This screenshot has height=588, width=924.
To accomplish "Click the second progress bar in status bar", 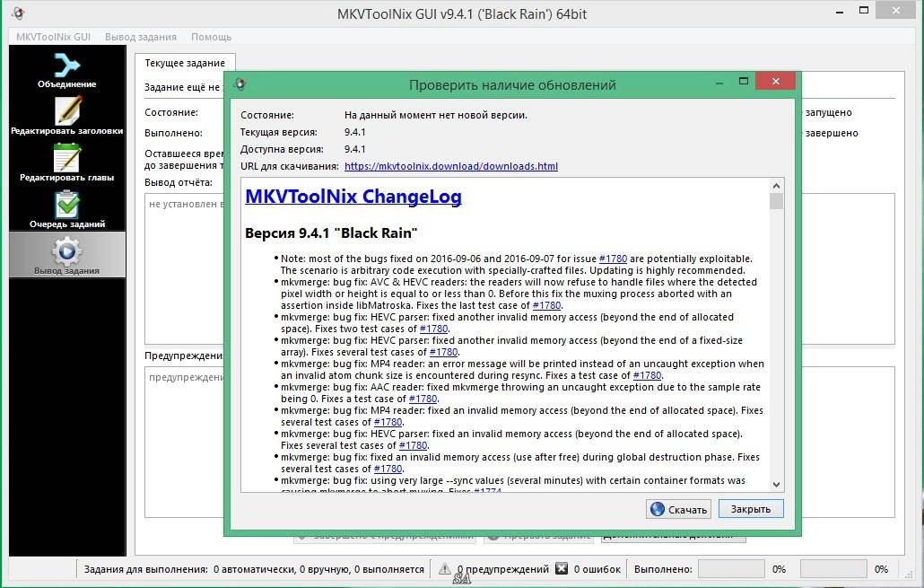I will click(833, 569).
